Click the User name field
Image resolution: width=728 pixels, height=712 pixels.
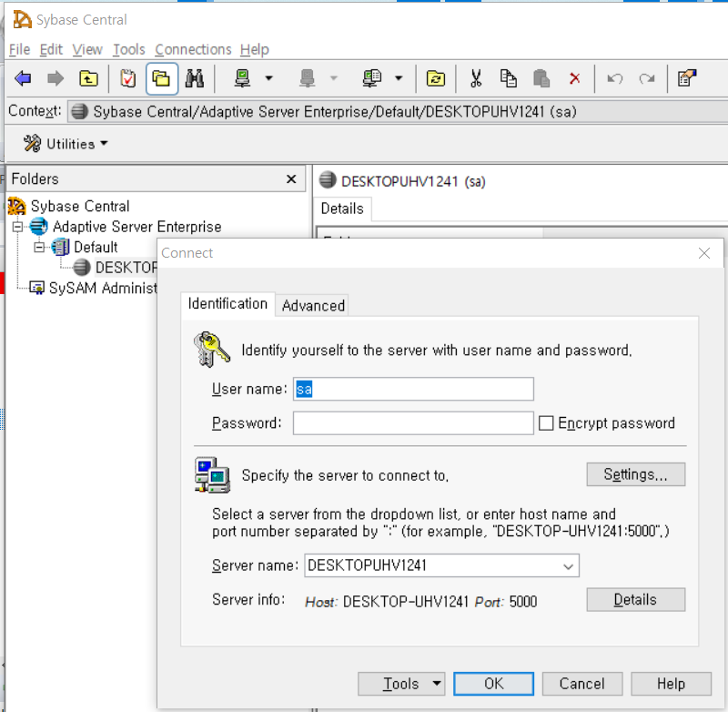(413, 389)
